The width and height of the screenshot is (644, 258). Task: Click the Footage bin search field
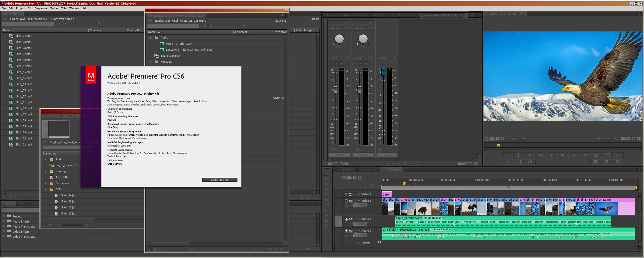click(x=28, y=24)
